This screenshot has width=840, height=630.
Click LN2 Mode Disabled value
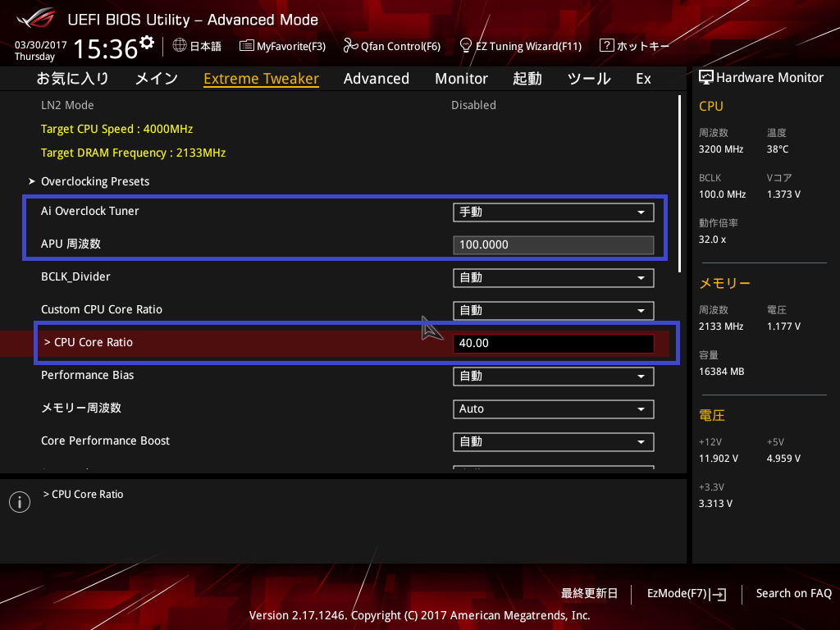(x=473, y=106)
